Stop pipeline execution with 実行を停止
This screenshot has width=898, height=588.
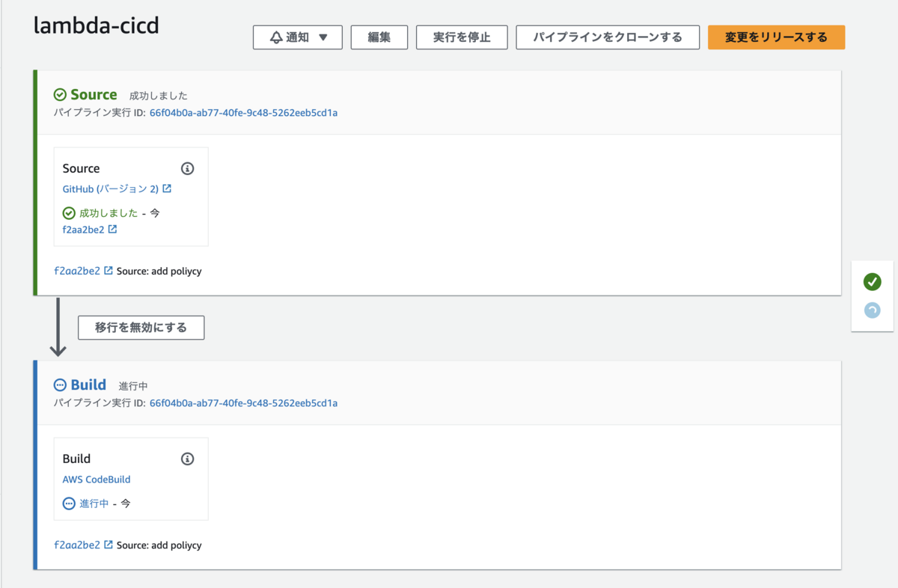pos(461,37)
